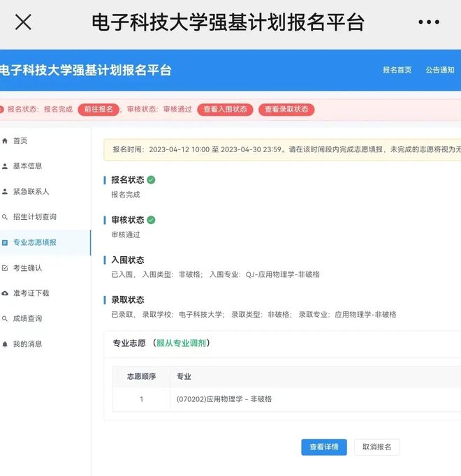
Task: Click the 已录取 admission status line
Action: 254,315
